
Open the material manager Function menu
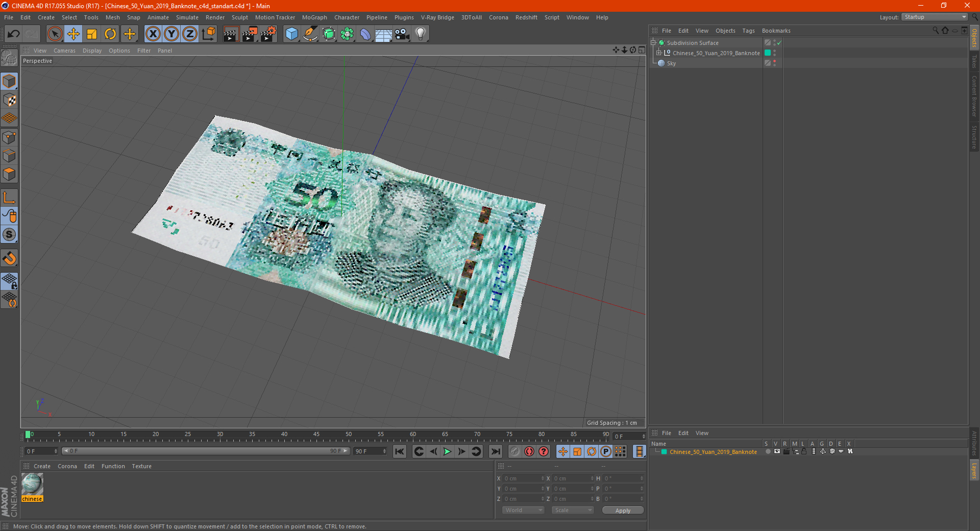[113, 466]
